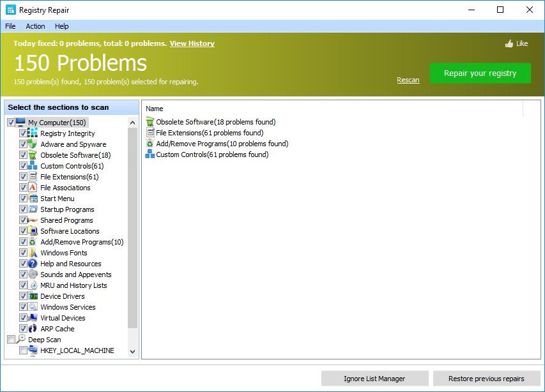Select the Adware and Spyware shield icon
Screen dimensions: 545x392
click(33, 144)
